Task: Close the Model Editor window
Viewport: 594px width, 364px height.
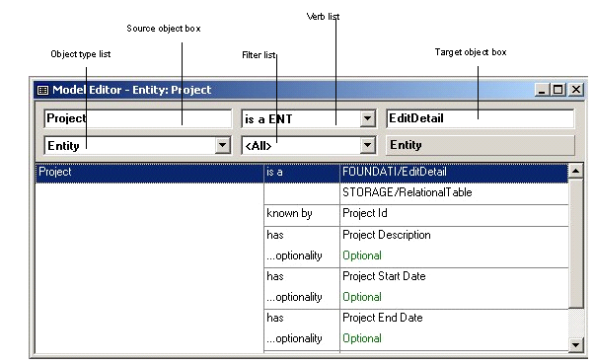Action: 576,90
